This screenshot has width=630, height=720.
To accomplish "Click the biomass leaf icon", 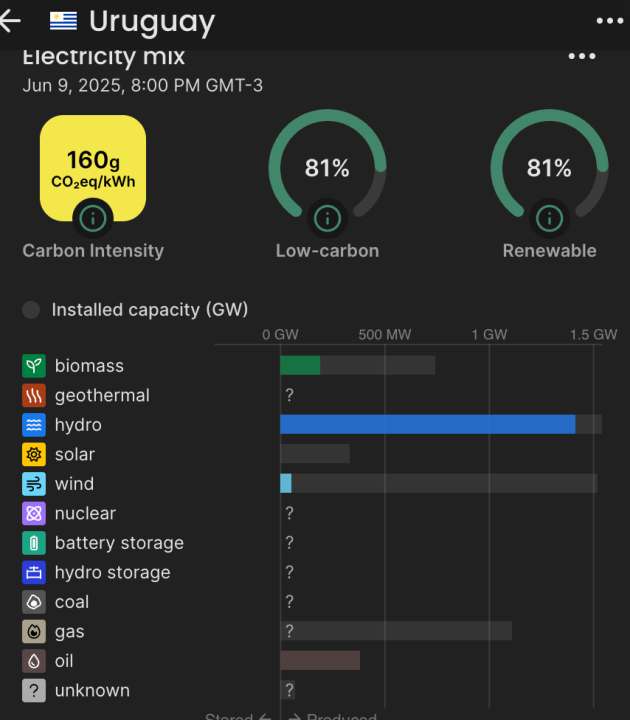I will 34,366.
